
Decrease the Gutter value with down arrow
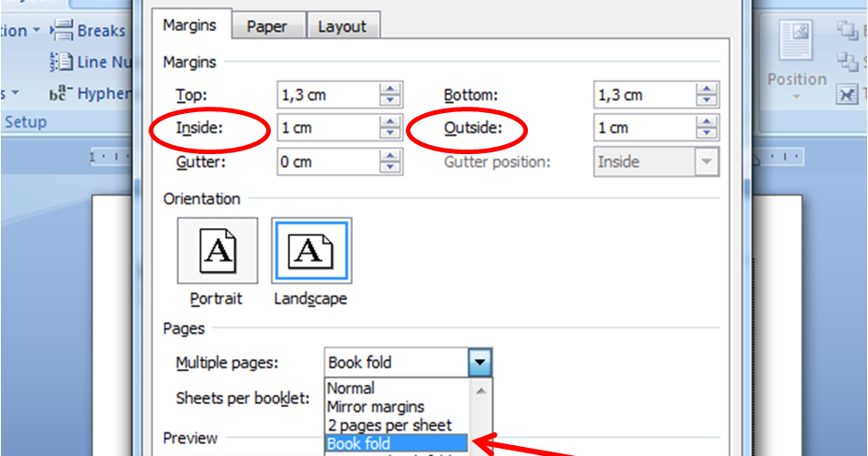390,168
